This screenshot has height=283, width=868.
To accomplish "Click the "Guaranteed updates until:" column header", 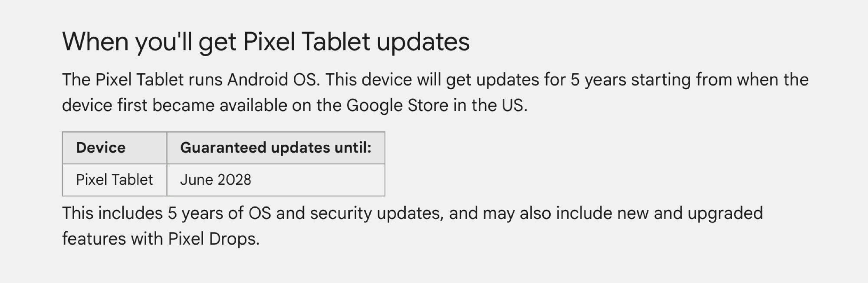I will pyautogui.click(x=276, y=148).
